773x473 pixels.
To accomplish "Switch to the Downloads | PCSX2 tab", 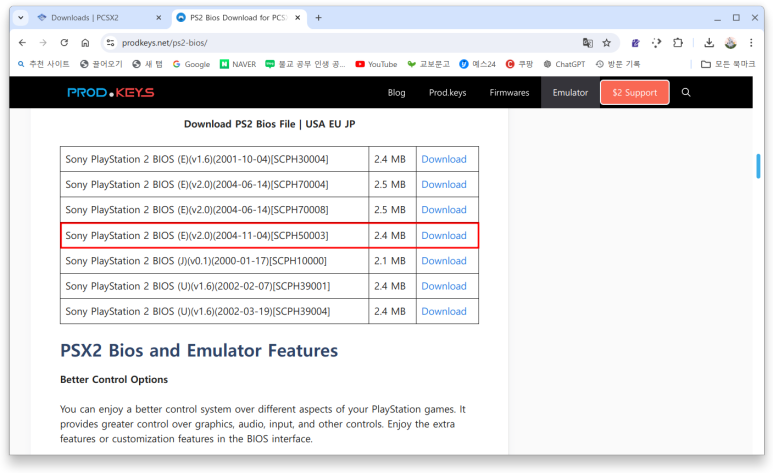I will pyautogui.click(x=94, y=18).
